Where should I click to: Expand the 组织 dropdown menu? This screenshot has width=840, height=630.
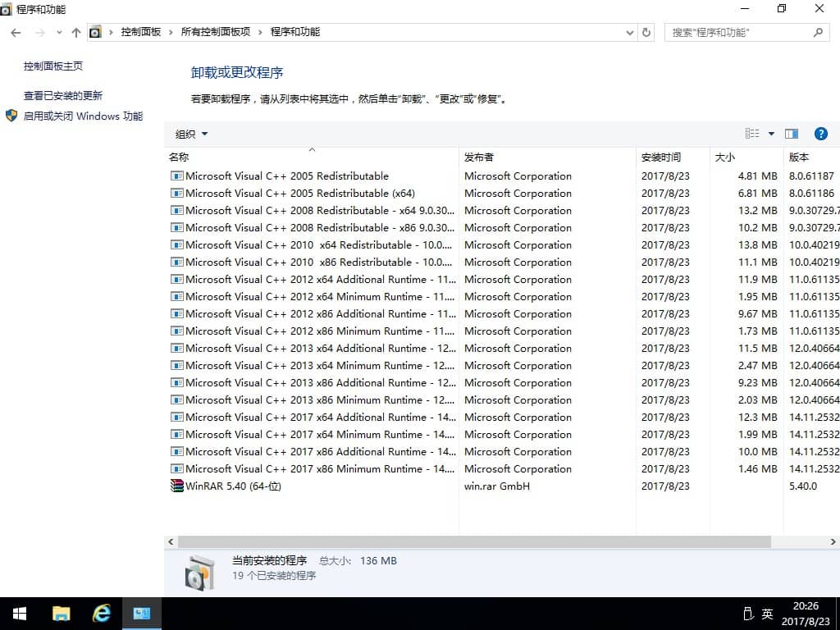(x=191, y=134)
